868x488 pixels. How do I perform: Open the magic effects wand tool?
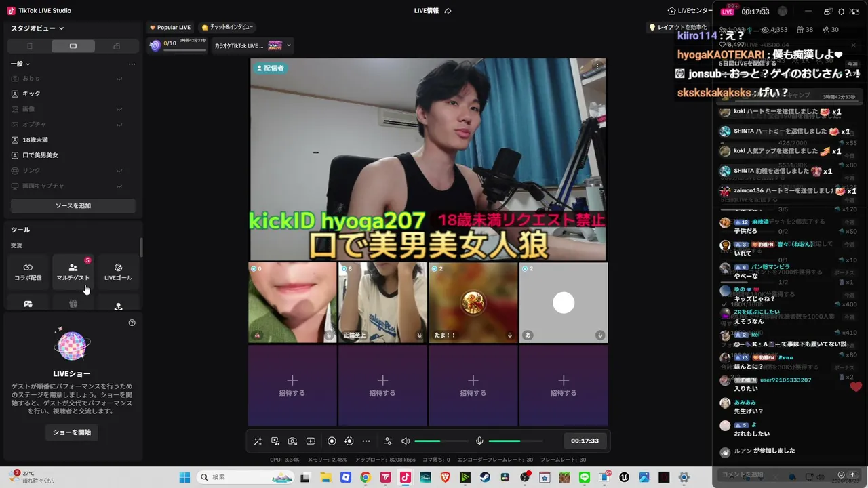258,441
